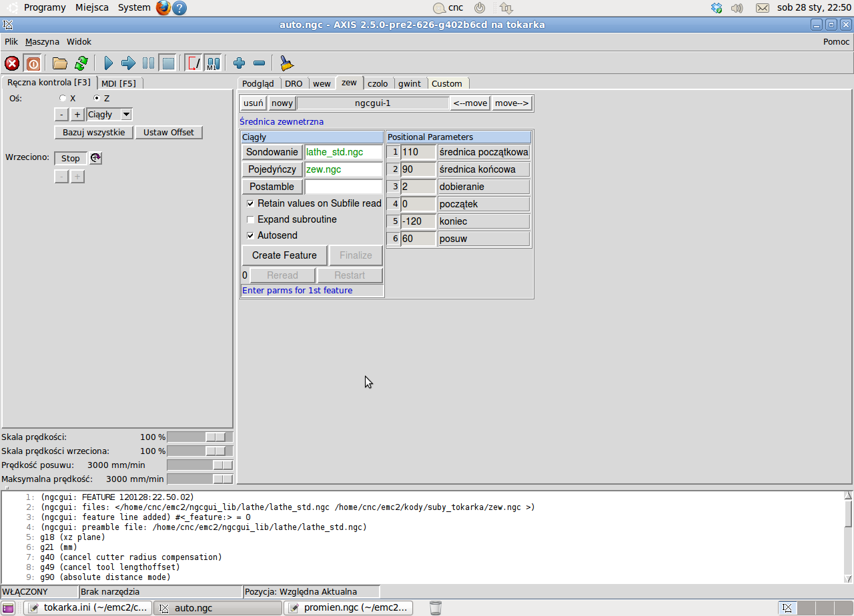Open volume control in system tray
Viewport: 854px width, 616px height.
pyautogui.click(x=737, y=8)
